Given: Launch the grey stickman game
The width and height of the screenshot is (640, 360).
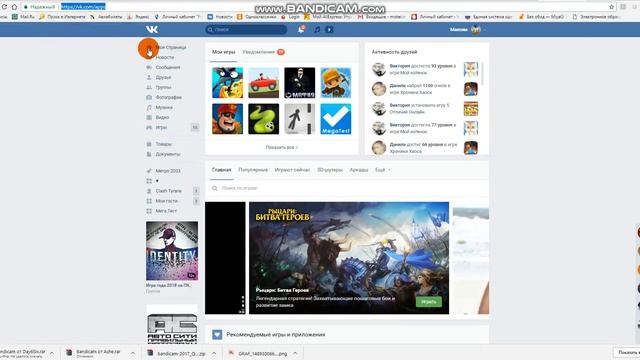Looking at the screenshot, I should click(x=300, y=119).
